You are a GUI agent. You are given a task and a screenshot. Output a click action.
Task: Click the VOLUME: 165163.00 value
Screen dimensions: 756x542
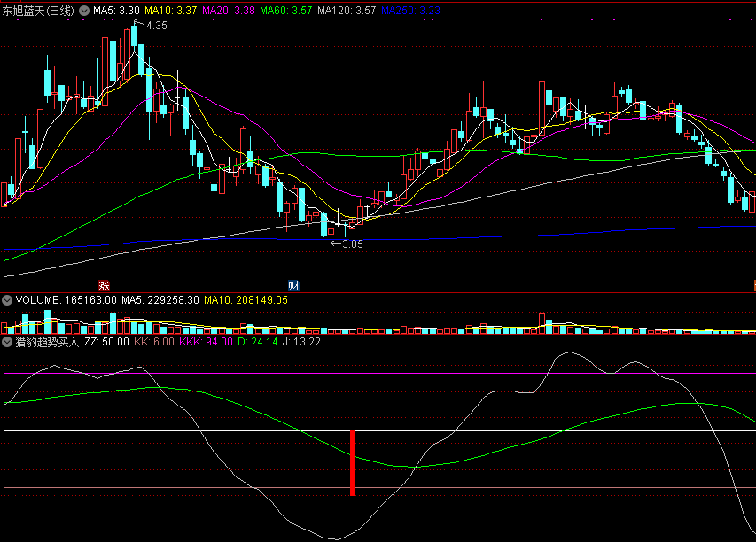point(66,300)
